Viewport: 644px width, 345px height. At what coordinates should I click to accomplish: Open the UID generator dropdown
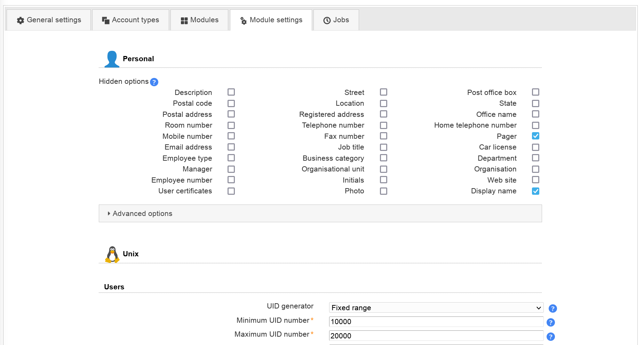(x=436, y=308)
